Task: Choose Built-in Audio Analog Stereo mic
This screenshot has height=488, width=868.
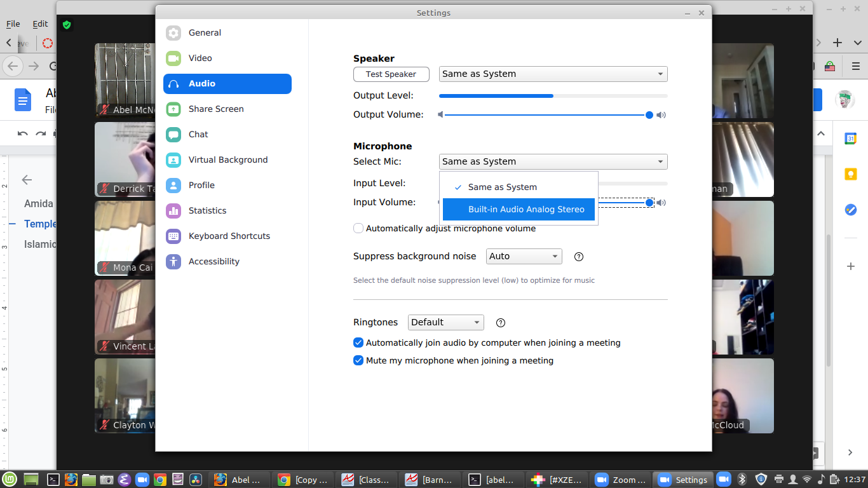Action: (519, 210)
